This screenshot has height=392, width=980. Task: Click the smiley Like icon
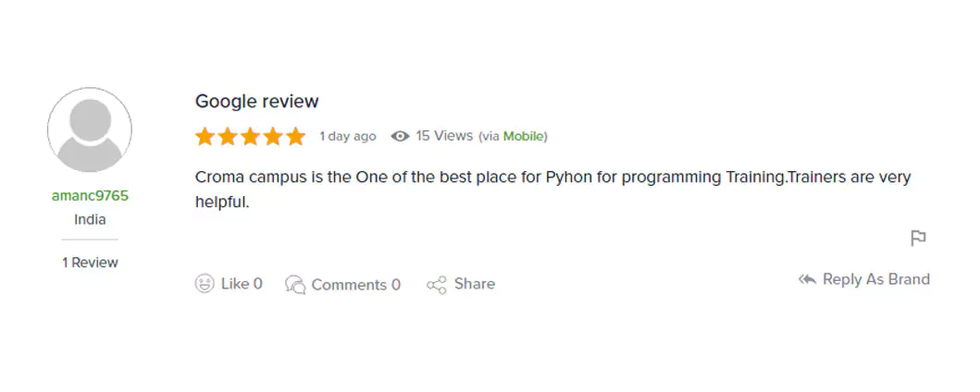(205, 284)
